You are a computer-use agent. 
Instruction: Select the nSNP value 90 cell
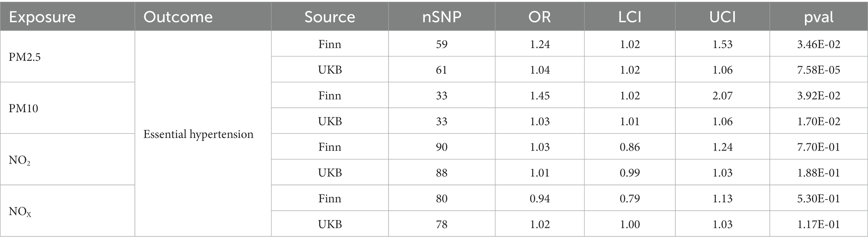click(442, 147)
